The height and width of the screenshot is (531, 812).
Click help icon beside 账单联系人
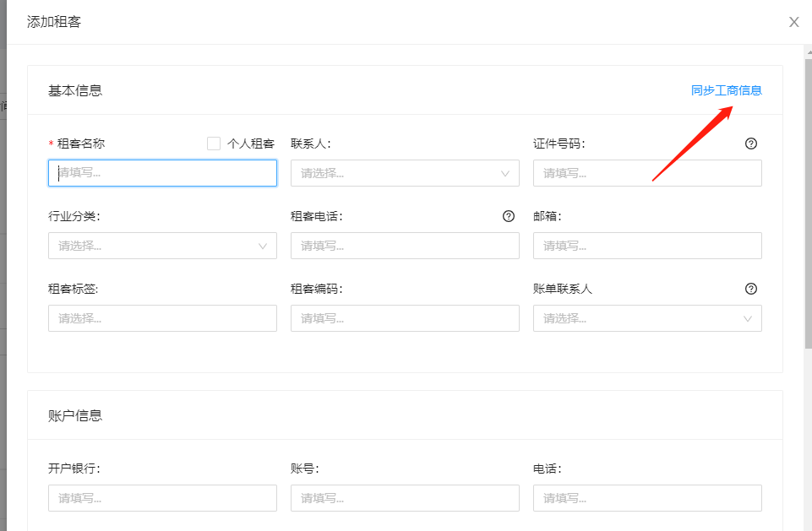pos(750,289)
